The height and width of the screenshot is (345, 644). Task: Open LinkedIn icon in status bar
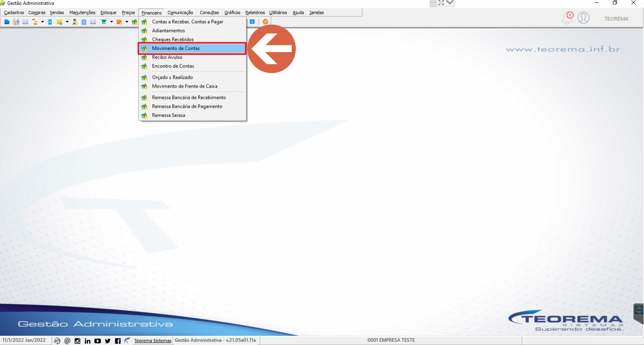coord(88,341)
